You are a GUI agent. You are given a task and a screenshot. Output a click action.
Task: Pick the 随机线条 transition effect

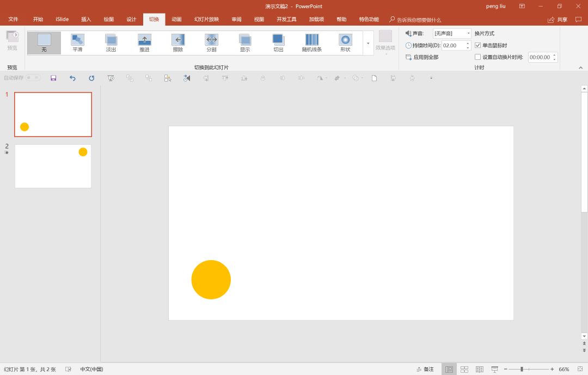[312, 42]
